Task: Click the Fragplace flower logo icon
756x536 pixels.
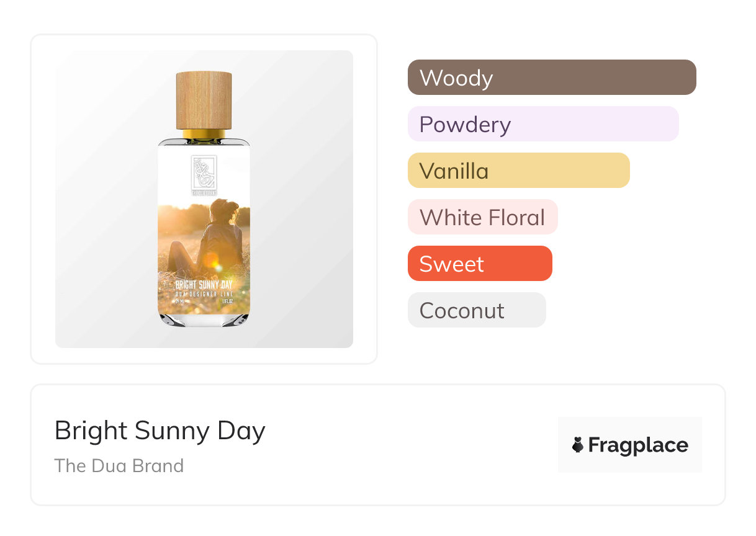Action: [578, 445]
